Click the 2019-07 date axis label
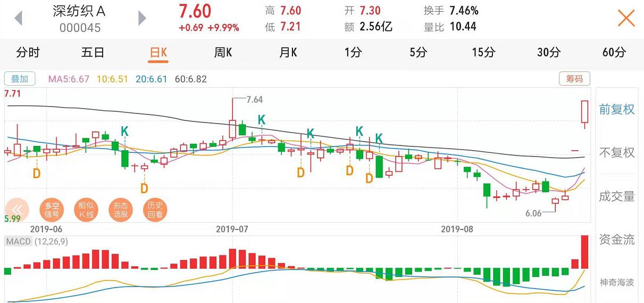 [232, 229]
